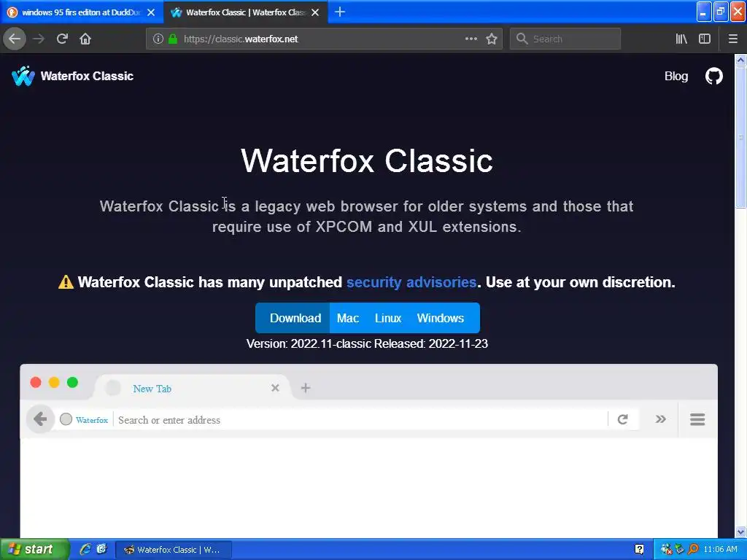747x560 pixels.
Task: Choose the Mac download option
Action: coord(348,318)
